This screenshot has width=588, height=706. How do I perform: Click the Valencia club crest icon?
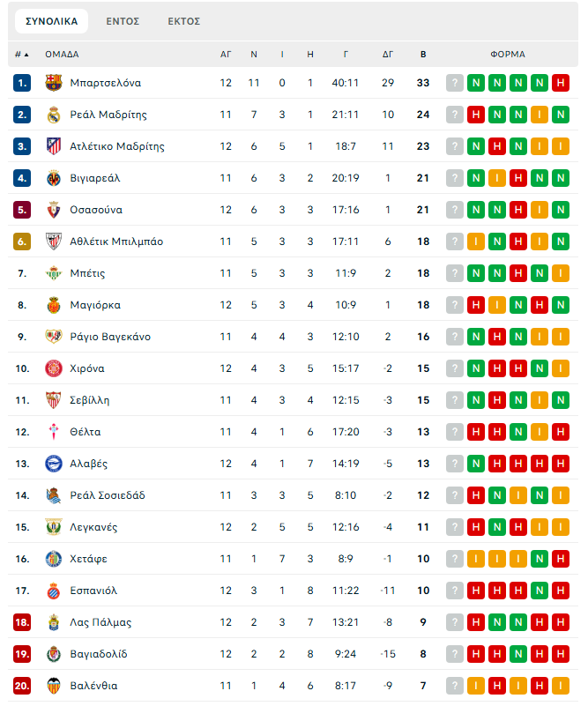coord(54,686)
